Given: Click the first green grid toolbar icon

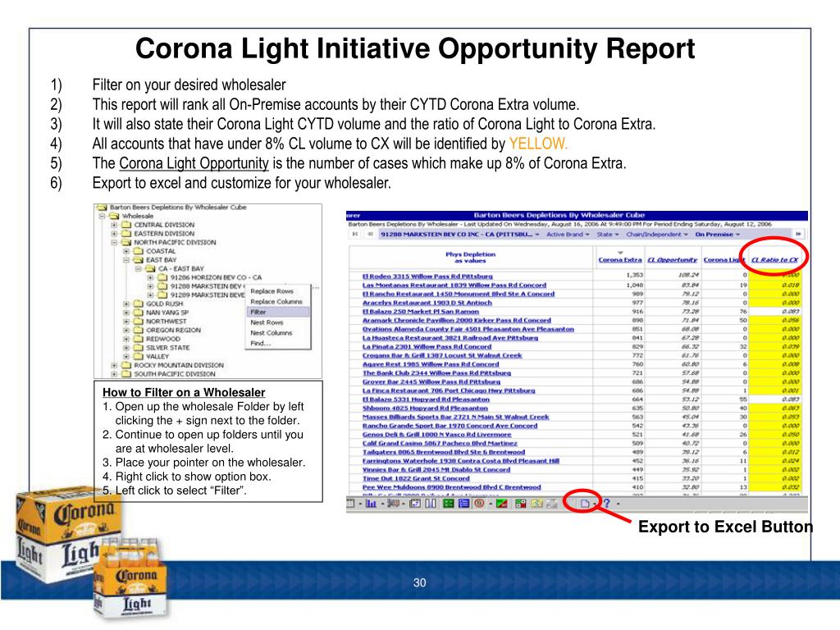Looking at the screenshot, I should click(449, 503).
